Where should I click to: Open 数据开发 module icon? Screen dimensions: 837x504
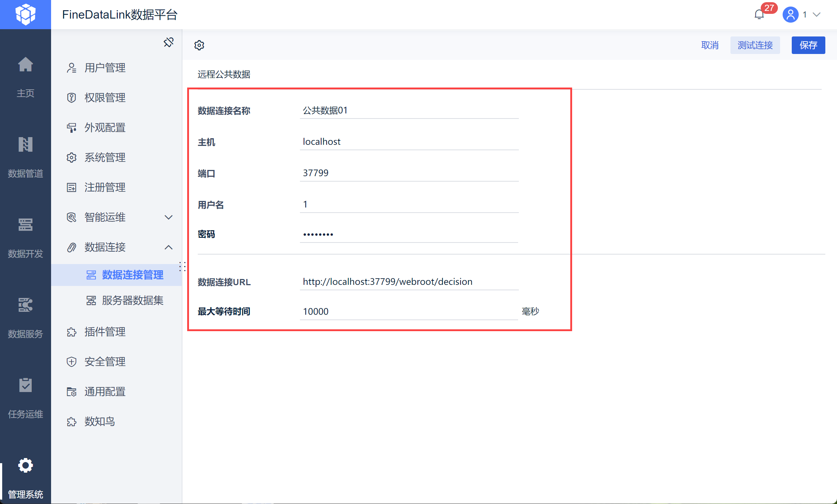26,225
